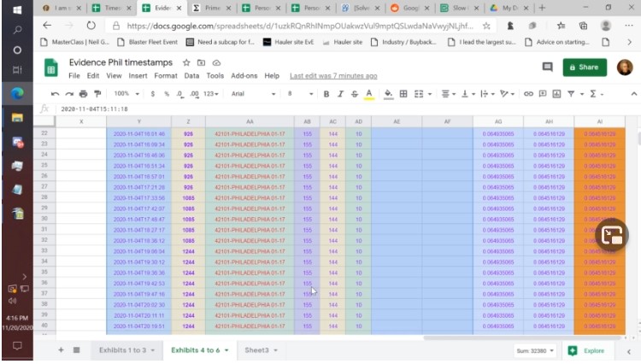Insert link icon
The width and height of the screenshot is (641, 364).
tap(528, 94)
